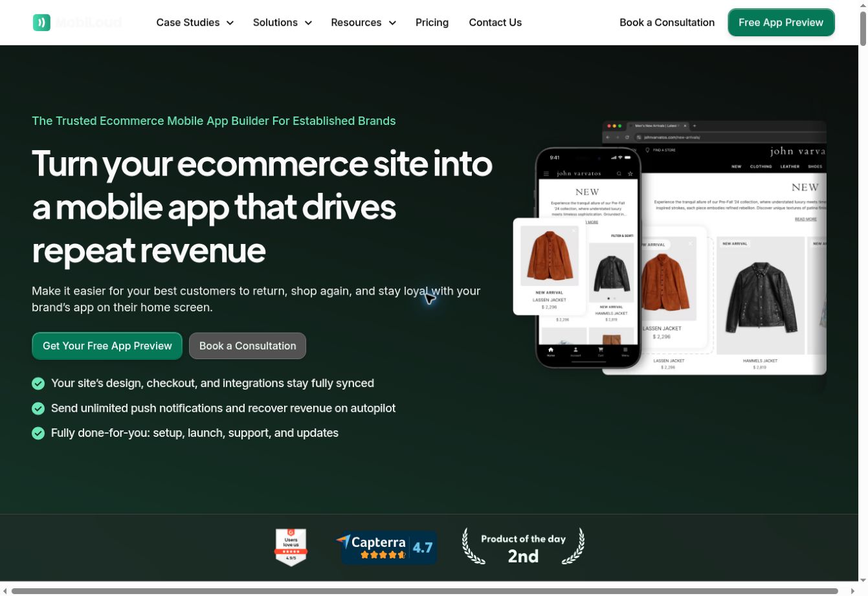
Task: Click the horizontal scrollbar left arrow
Action: (x=5, y=591)
